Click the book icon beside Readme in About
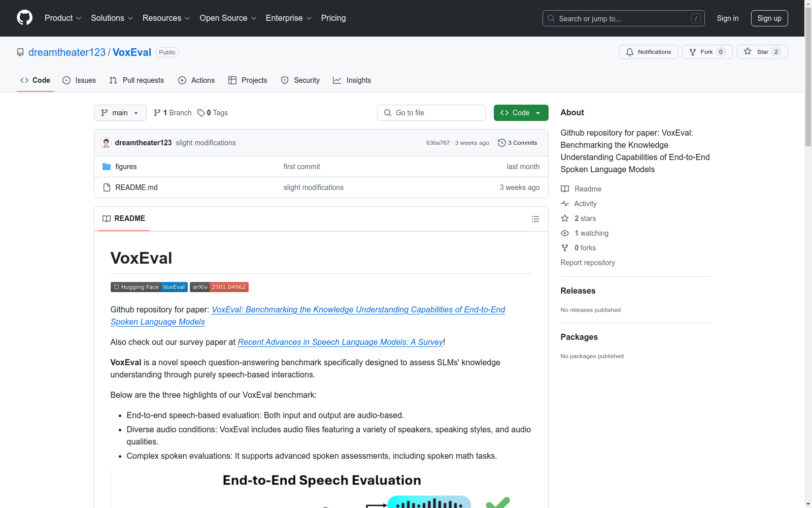This screenshot has height=508, width=812. (565, 189)
